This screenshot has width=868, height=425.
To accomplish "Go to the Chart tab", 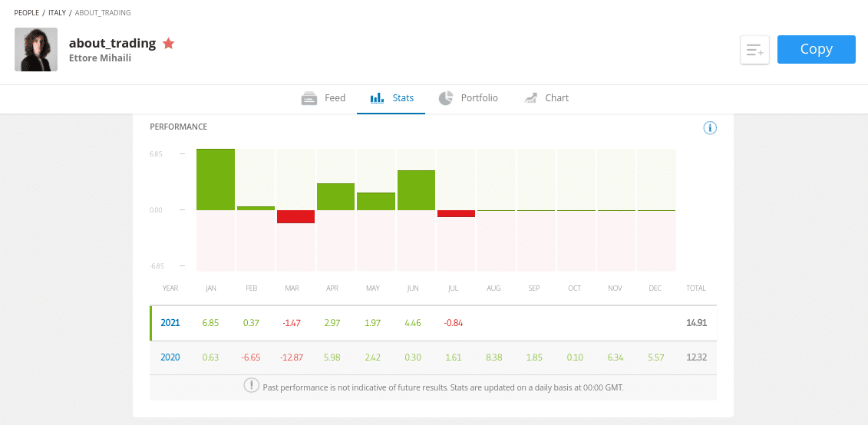I will pyautogui.click(x=546, y=98).
